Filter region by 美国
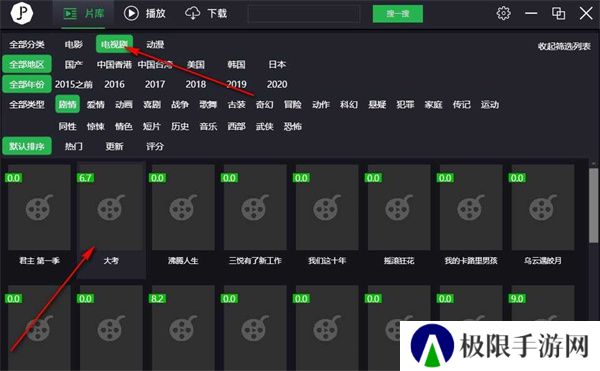Screen dimensions: 600x371 click(196, 64)
